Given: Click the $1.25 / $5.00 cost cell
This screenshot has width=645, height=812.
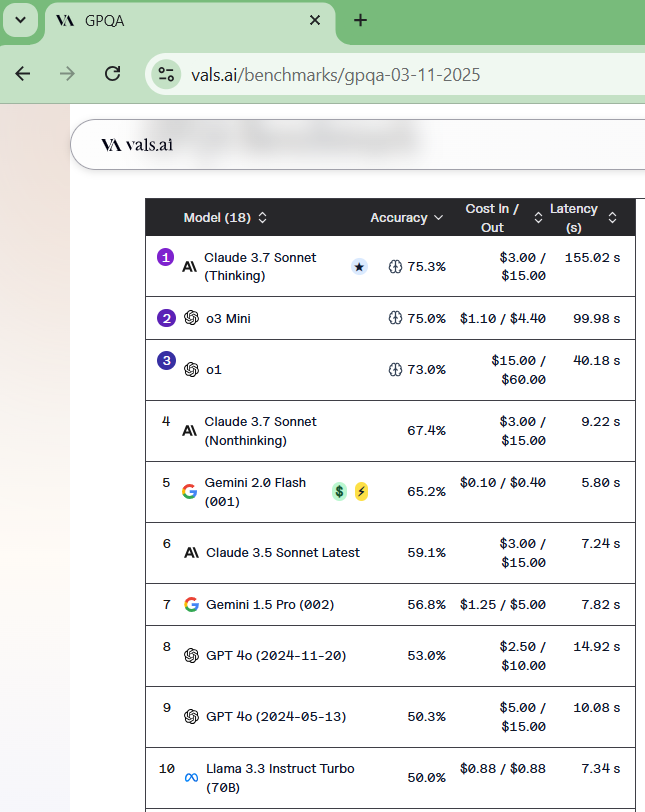Looking at the screenshot, I should pyautogui.click(x=503, y=604).
